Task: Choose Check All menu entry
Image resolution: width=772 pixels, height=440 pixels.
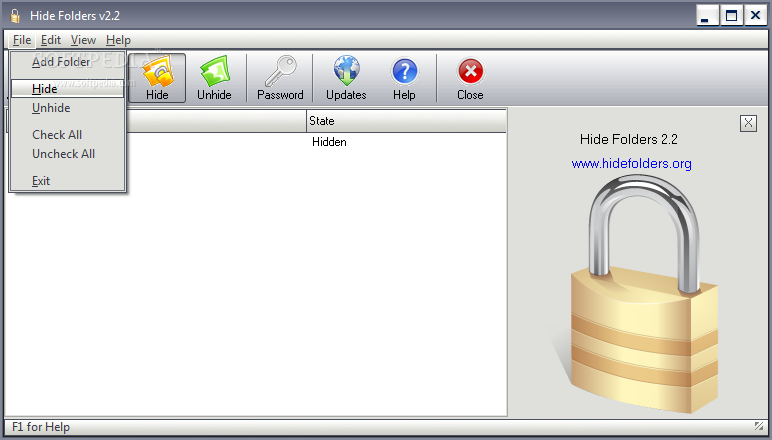Action: (x=67, y=134)
